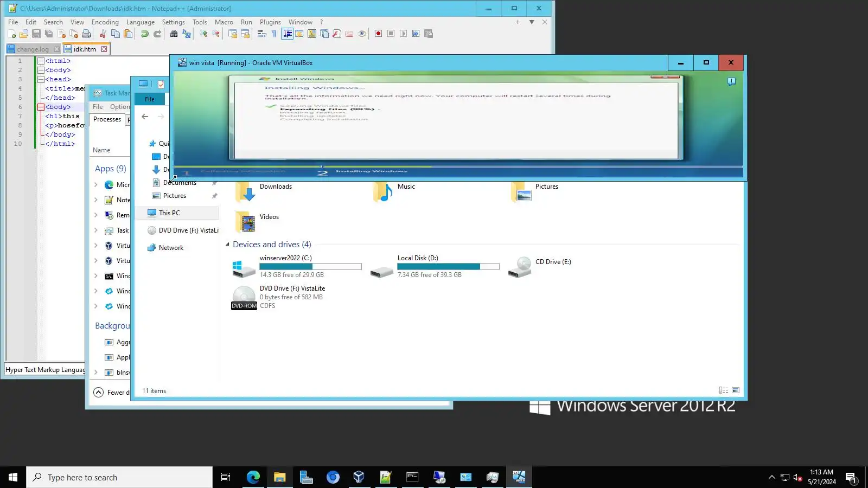The image size is (868, 488).
Task: Open the Plugins menu in Notepad++
Action: coord(270,22)
